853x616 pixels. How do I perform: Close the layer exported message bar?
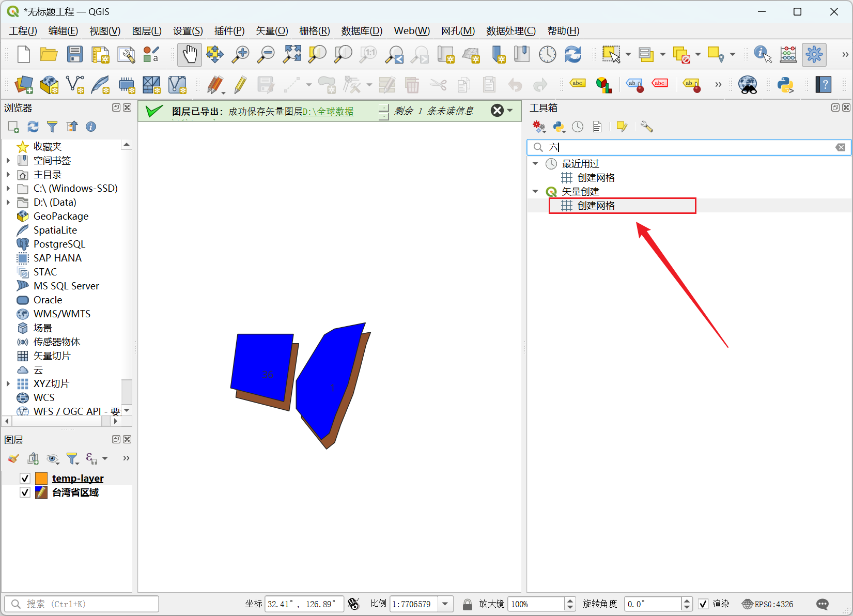click(497, 111)
